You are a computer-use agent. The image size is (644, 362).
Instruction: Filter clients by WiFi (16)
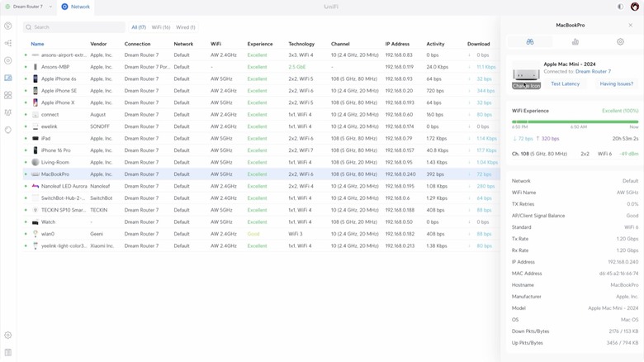click(x=161, y=27)
